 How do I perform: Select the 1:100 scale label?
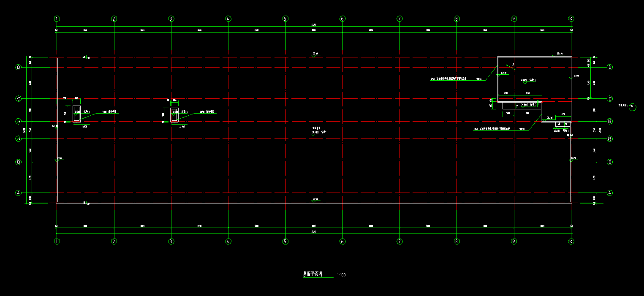[x=341, y=275]
